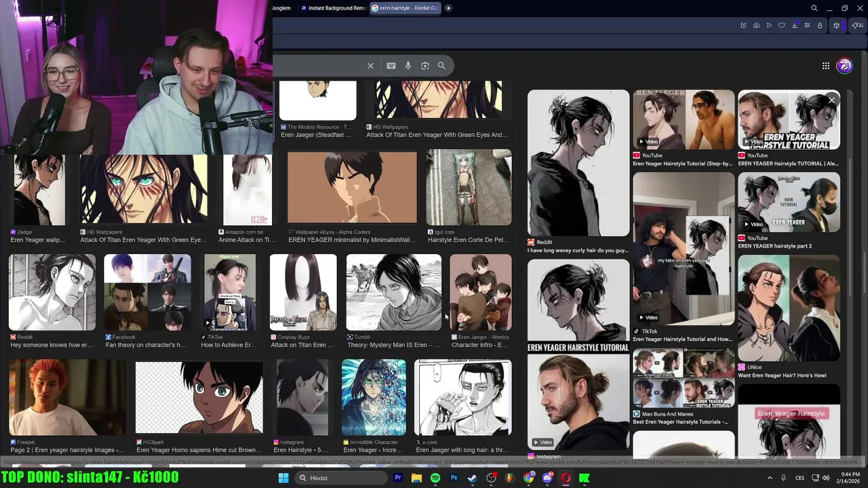Open Kick app from taskbar

tap(585, 478)
